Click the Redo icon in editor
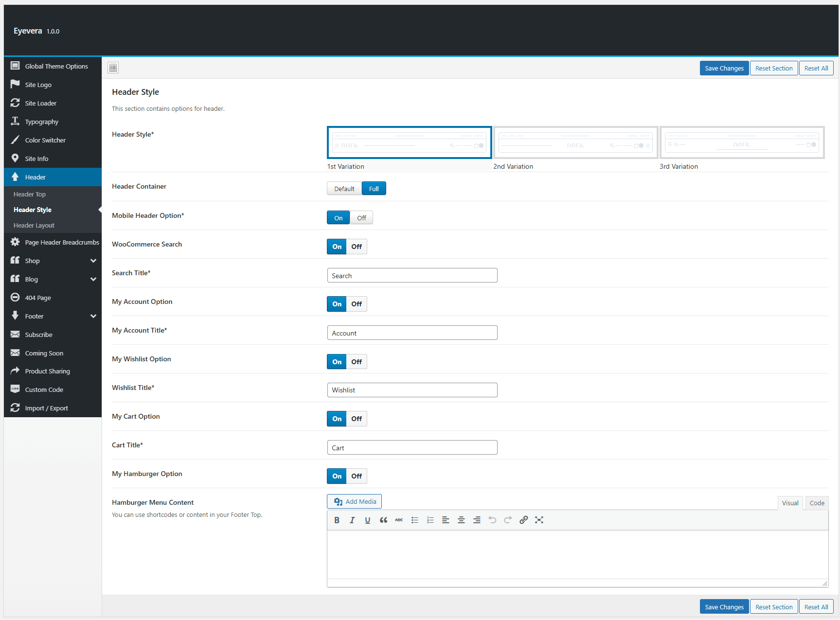Screen dimensions: 840x620 click(508, 520)
